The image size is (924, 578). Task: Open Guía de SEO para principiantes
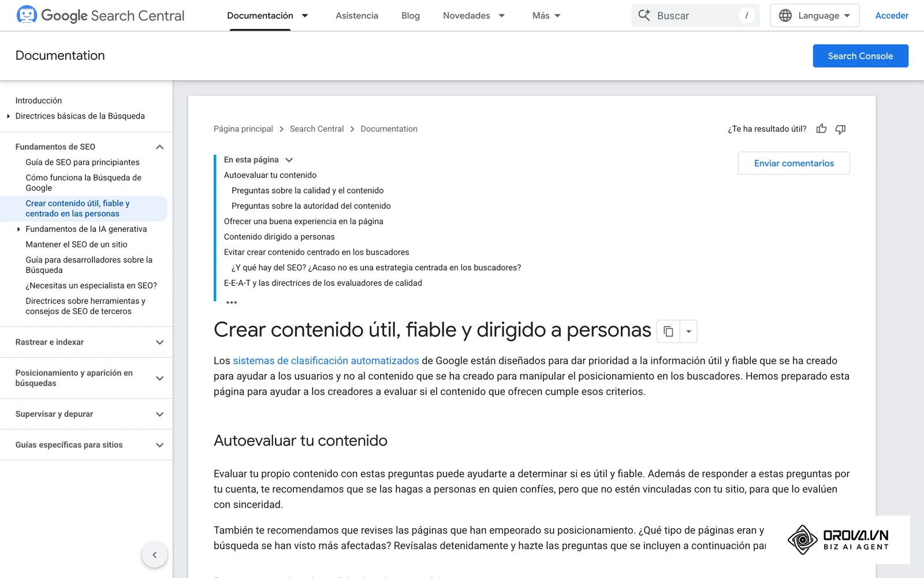click(83, 162)
